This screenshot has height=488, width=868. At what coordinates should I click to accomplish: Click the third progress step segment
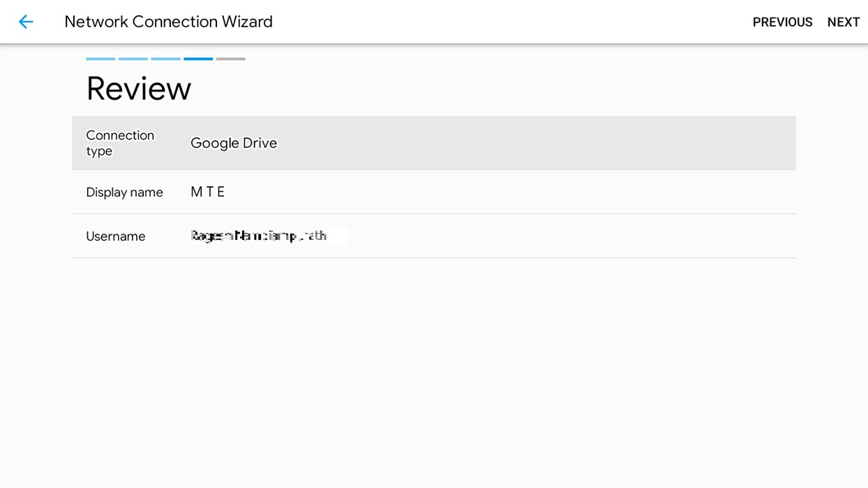(165, 59)
